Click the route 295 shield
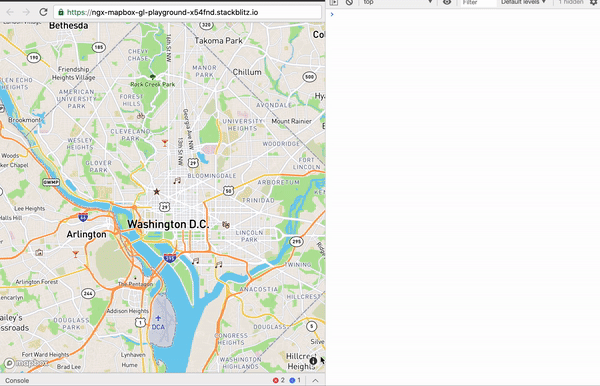This screenshot has width=600, height=386. (x=296, y=241)
